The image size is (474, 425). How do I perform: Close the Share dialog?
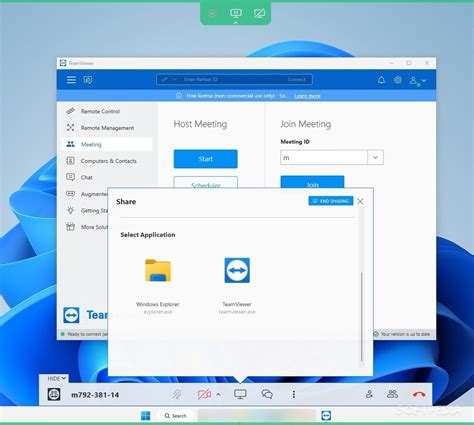pos(360,201)
